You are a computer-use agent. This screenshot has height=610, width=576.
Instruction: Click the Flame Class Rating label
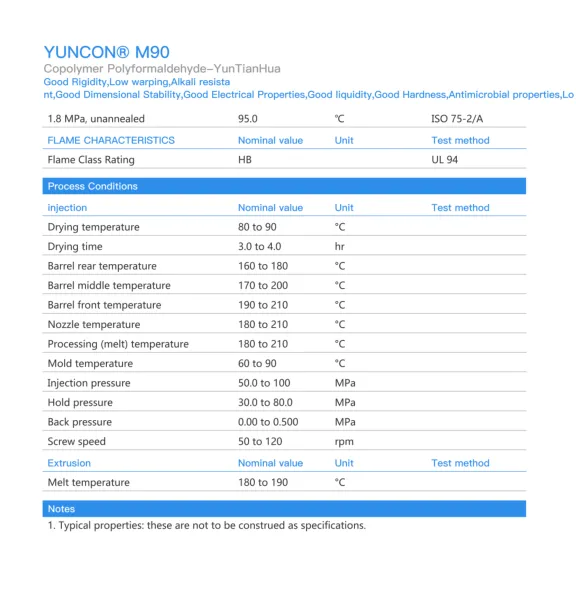(91, 160)
